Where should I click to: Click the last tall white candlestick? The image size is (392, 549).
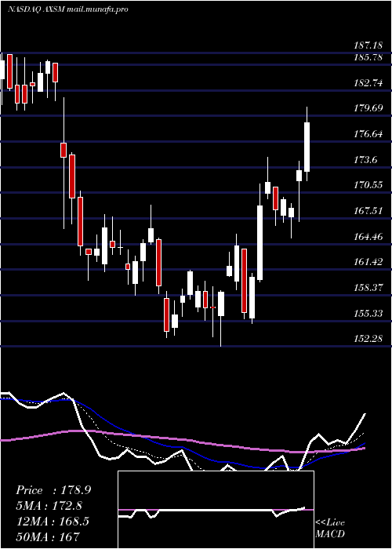coord(307,147)
